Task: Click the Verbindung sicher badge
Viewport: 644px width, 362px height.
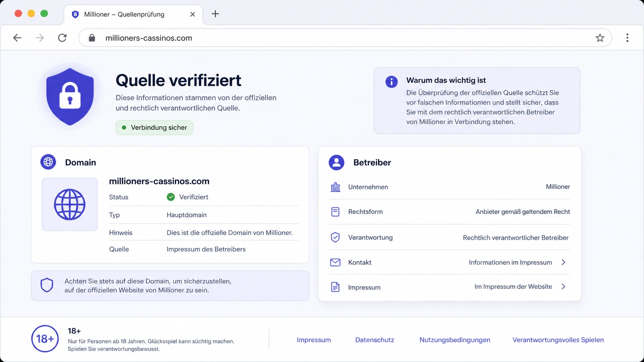Action: tap(154, 127)
